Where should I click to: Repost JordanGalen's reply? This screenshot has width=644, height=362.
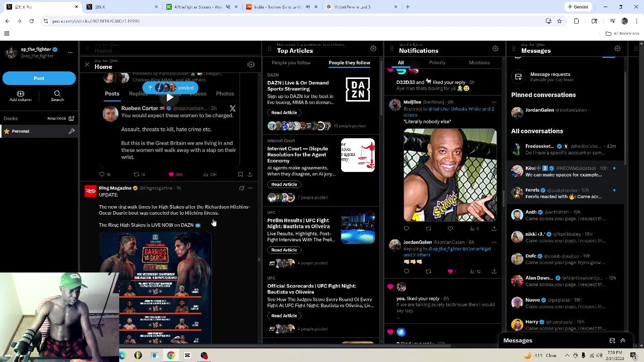pos(428,271)
